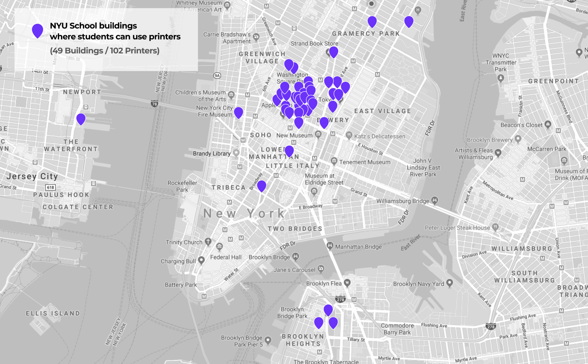Screen dimensions: 588x364
Task: Click the Brooklyn Bridge Park Pier 5 pin
Action: point(268,340)
